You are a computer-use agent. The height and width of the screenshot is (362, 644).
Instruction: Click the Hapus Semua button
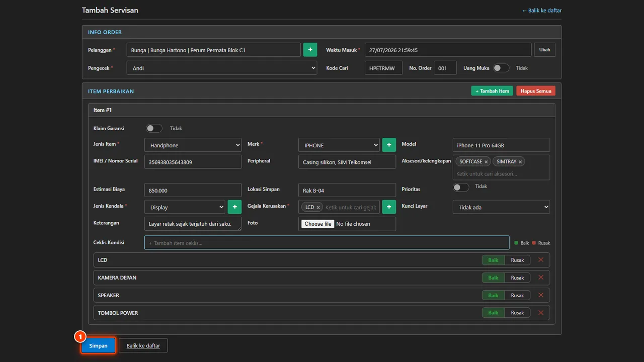[536, 91]
